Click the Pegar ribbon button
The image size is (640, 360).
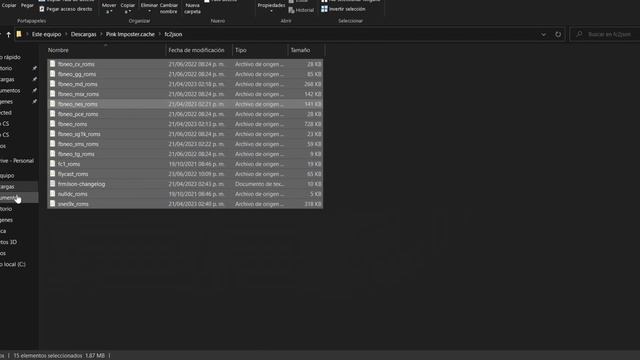coord(27,5)
